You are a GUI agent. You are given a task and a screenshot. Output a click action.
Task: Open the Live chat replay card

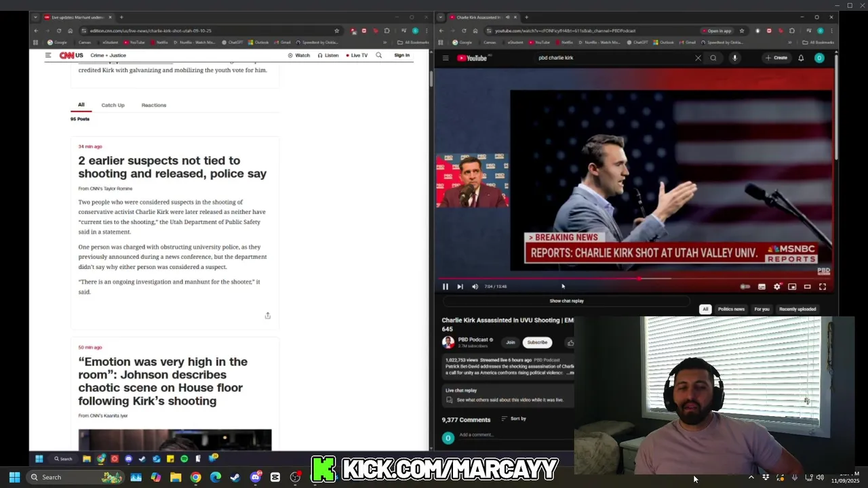(x=508, y=395)
